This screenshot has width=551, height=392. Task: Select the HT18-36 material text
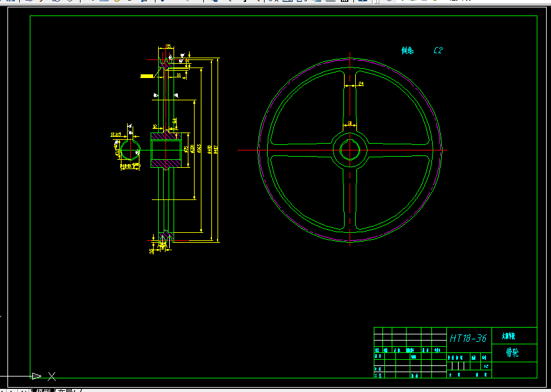[468, 338]
